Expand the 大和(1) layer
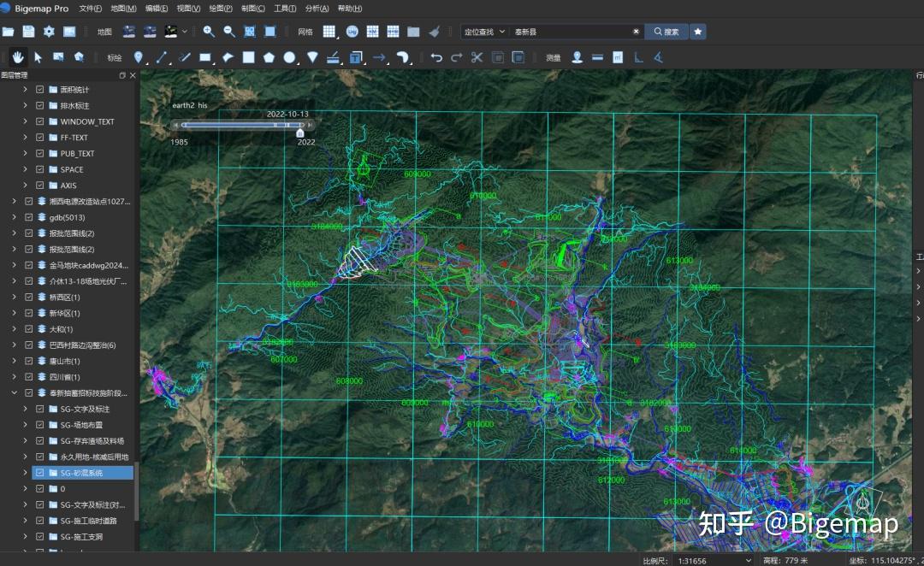The width and height of the screenshot is (924, 566). pos(15,328)
